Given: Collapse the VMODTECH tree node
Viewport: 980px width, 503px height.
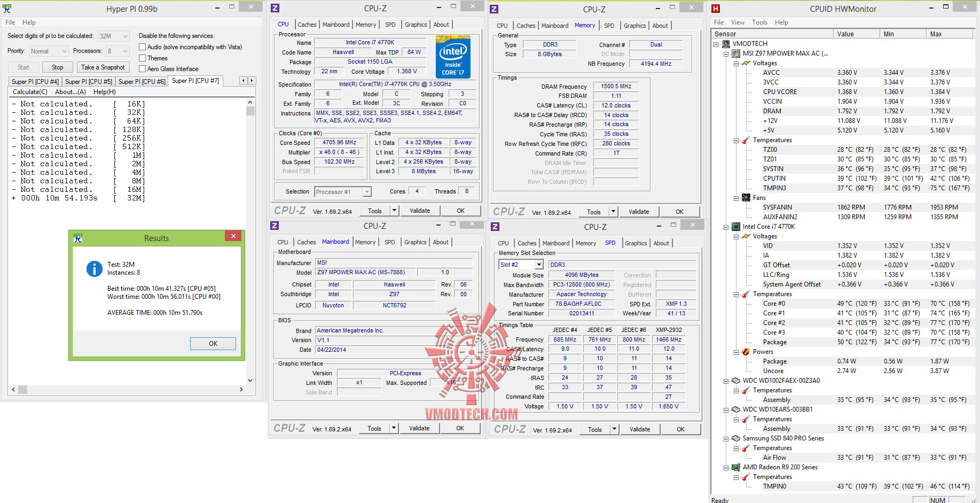Looking at the screenshot, I should (x=717, y=44).
